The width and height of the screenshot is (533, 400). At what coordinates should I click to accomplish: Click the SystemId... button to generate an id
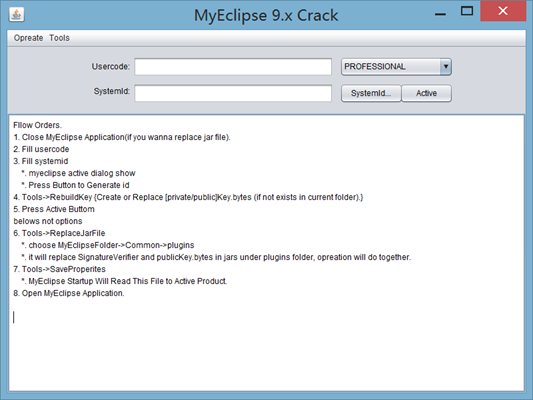click(371, 93)
